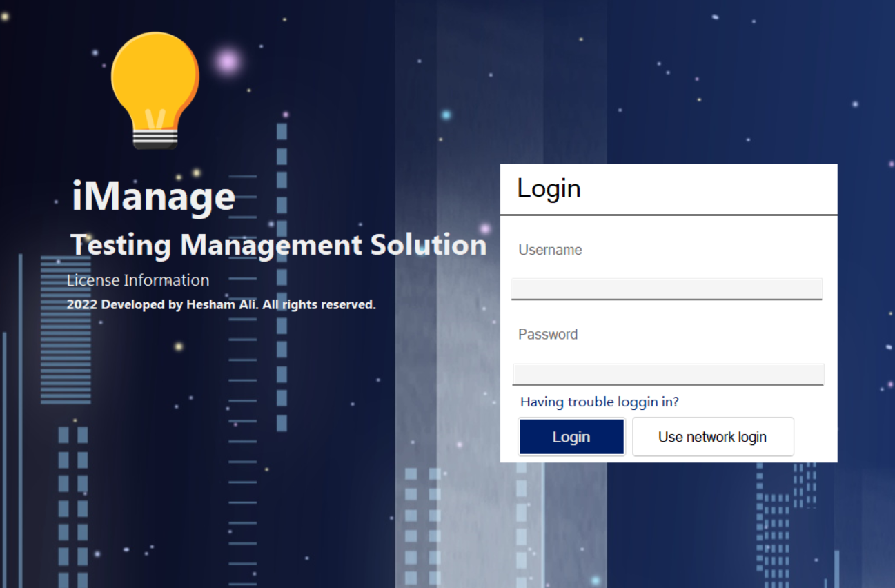This screenshot has width=895, height=588.
Task: Click the iManage title text
Action: 153,197
